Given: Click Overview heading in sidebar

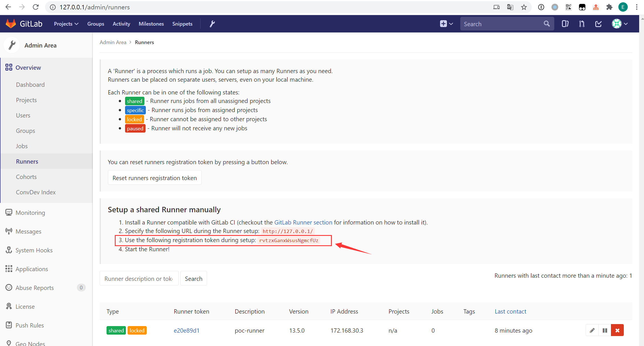Looking at the screenshot, I should (x=28, y=67).
